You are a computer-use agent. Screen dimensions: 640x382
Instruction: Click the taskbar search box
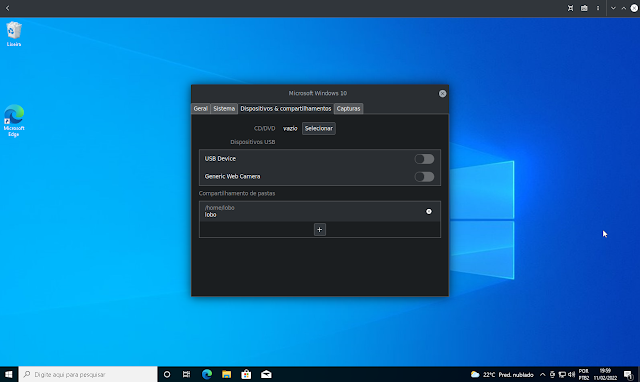88,374
